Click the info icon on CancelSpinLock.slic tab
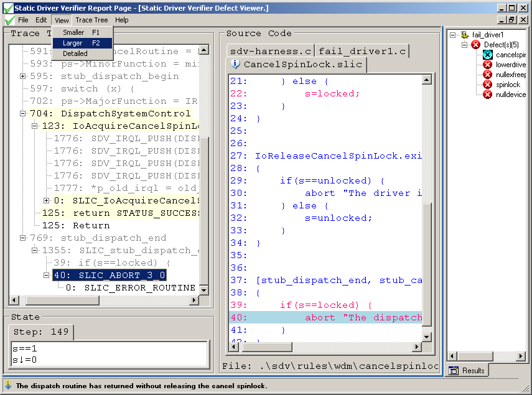The height and width of the screenshot is (395, 532). click(x=235, y=63)
